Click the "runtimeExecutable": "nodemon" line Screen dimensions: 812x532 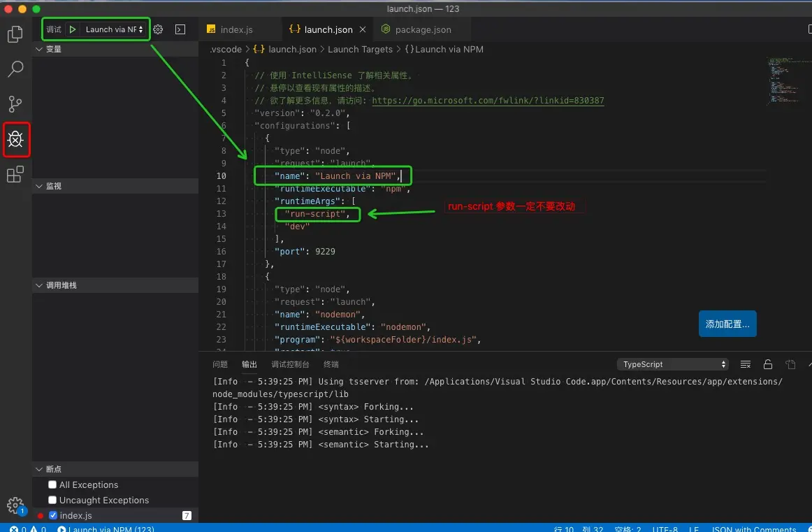(353, 327)
